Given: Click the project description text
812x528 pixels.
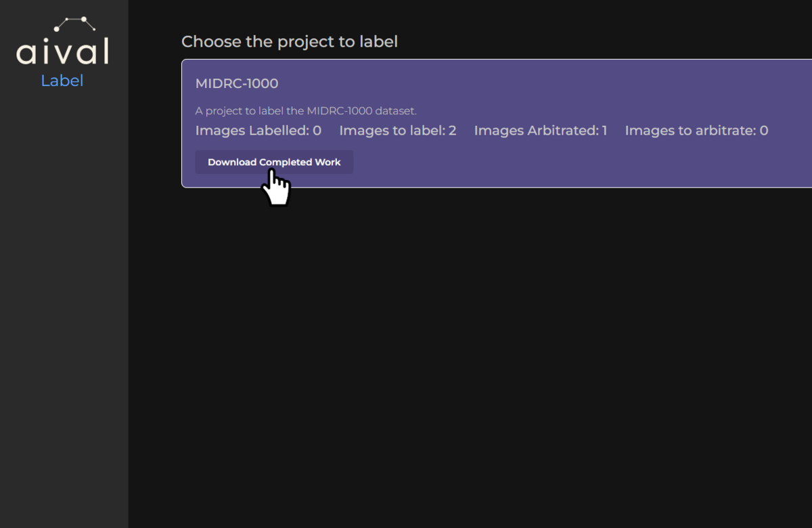Looking at the screenshot, I should point(306,110).
